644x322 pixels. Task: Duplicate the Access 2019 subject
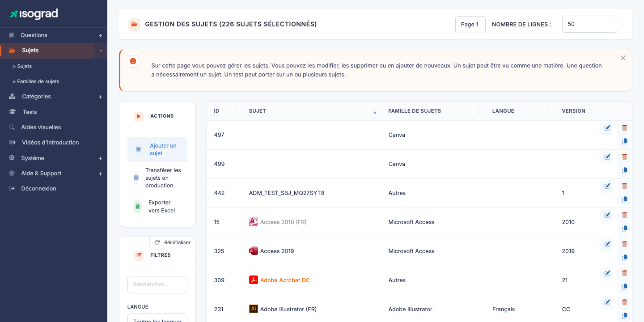[x=624, y=258]
